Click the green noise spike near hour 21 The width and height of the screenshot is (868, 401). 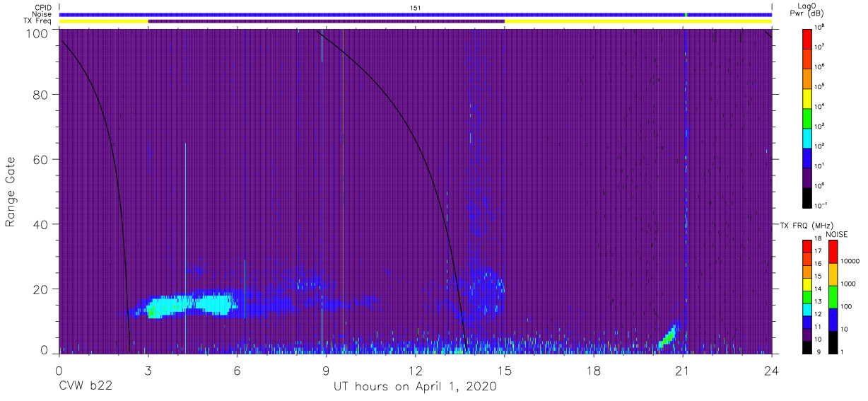(686, 14)
